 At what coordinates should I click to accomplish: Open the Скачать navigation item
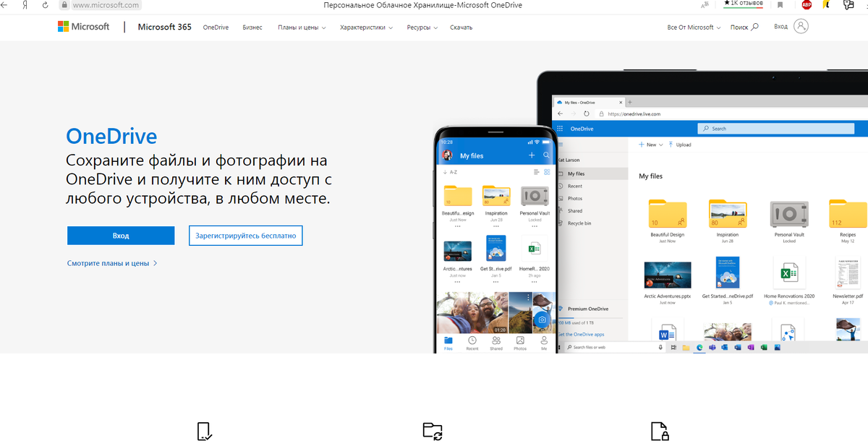(x=461, y=27)
